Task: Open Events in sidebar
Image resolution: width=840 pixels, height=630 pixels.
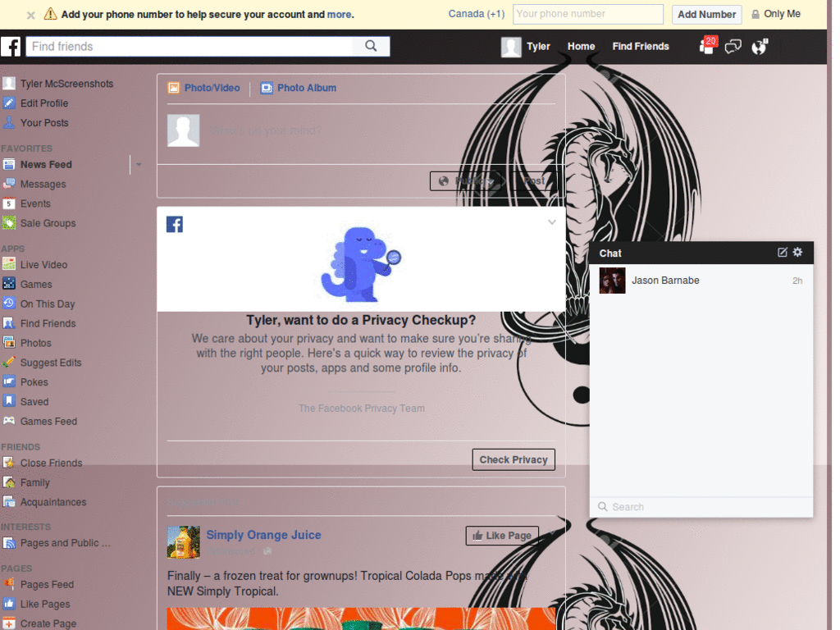Action: pyautogui.click(x=26, y=203)
